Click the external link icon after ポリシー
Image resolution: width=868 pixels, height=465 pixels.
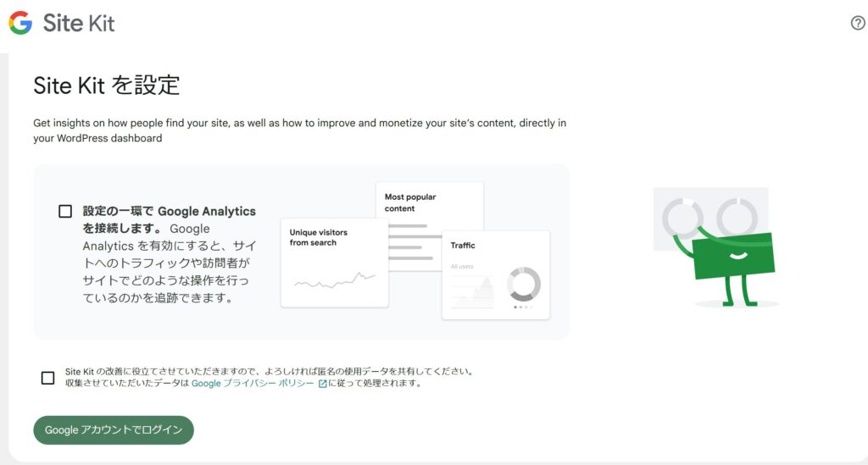(x=322, y=384)
